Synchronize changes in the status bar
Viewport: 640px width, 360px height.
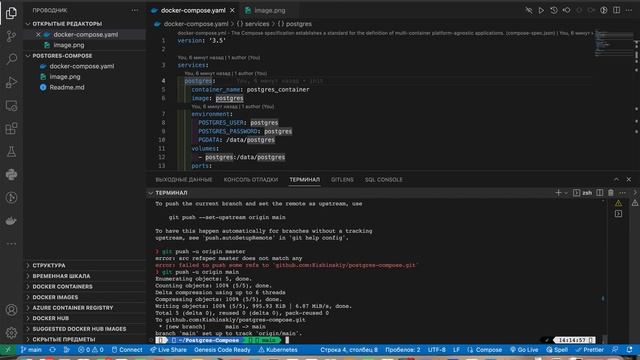click(x=53, y=350)
